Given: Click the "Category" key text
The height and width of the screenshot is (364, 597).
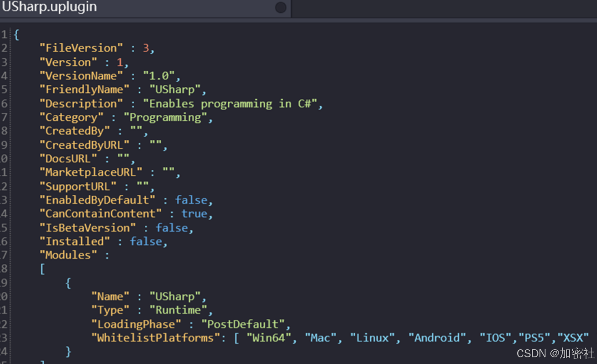Looking at the screenshot, I should point(72,117).
